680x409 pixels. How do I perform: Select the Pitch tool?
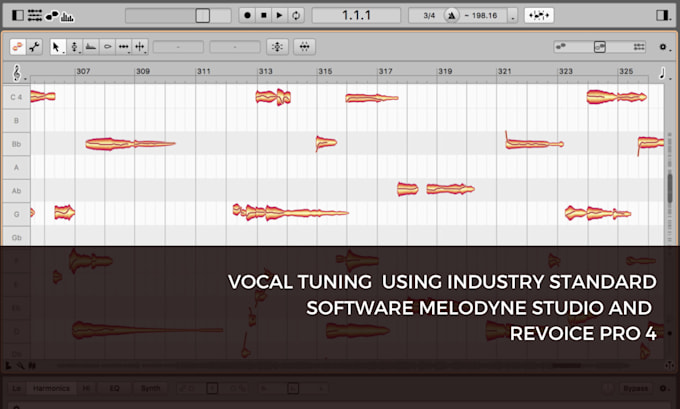(74, 46)
